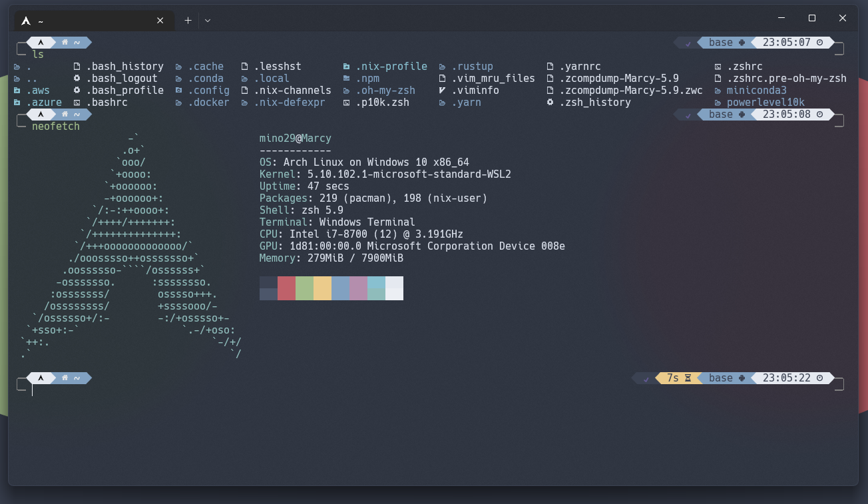Click the .vim_mru_files file name
The image size is (868, 504).
(493, 79)
